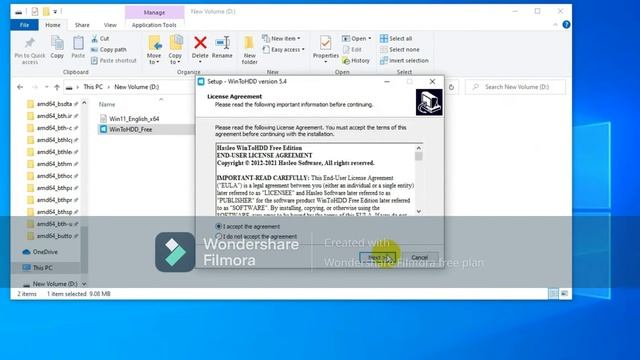Click the Copy icon in ribbon
640x360 pixels.
tap(57, 42)
